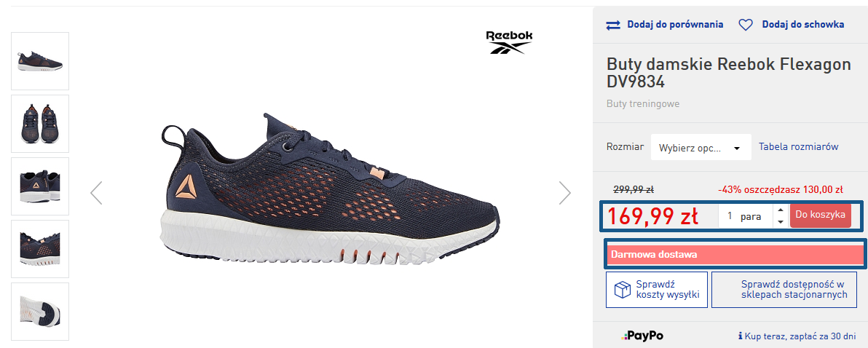
Task: Open Tabela rozmiarów size chart link
Action: coord(798,146)
